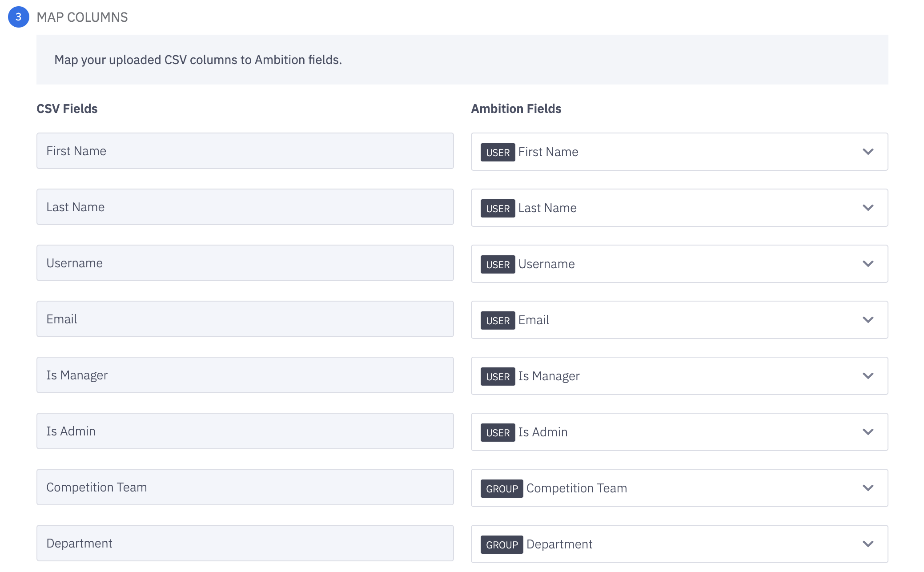This screenshot has width=924, height=572.
Task: Open the Is Manager dropdown arrow
Action: pos(868,376)
